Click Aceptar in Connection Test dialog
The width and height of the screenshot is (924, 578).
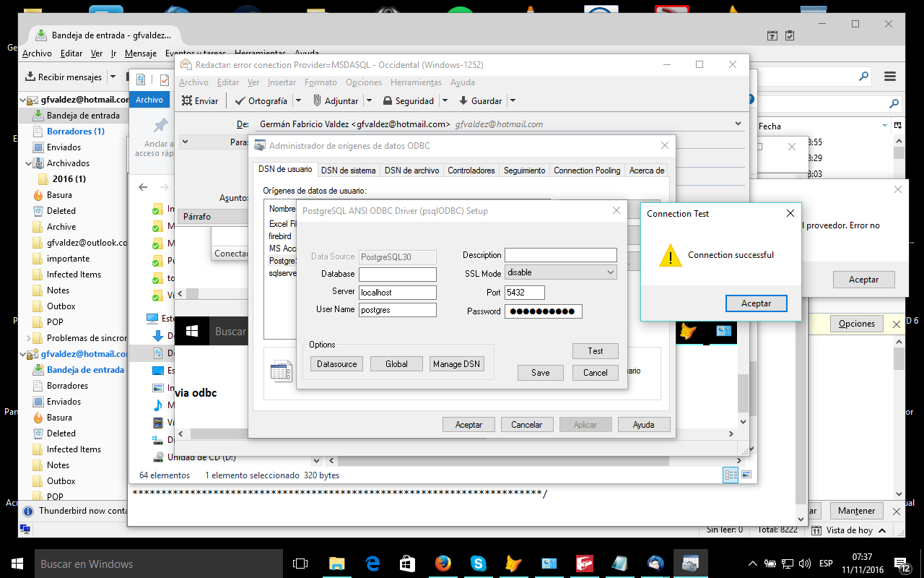point(756,303)
